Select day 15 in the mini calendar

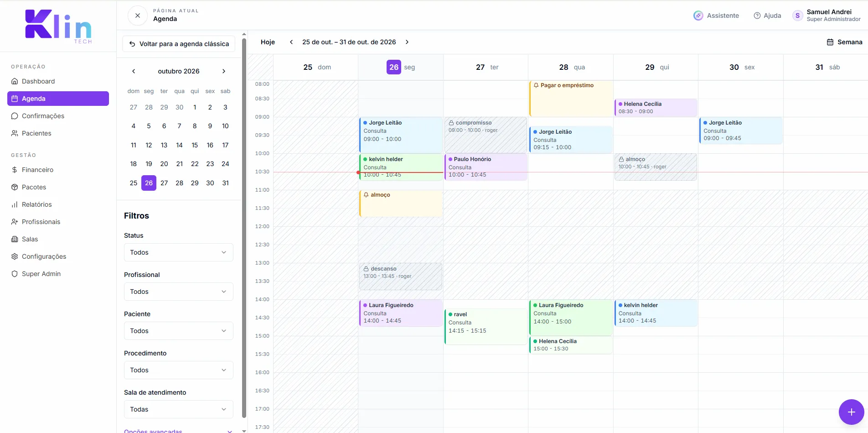pos(195,145)
